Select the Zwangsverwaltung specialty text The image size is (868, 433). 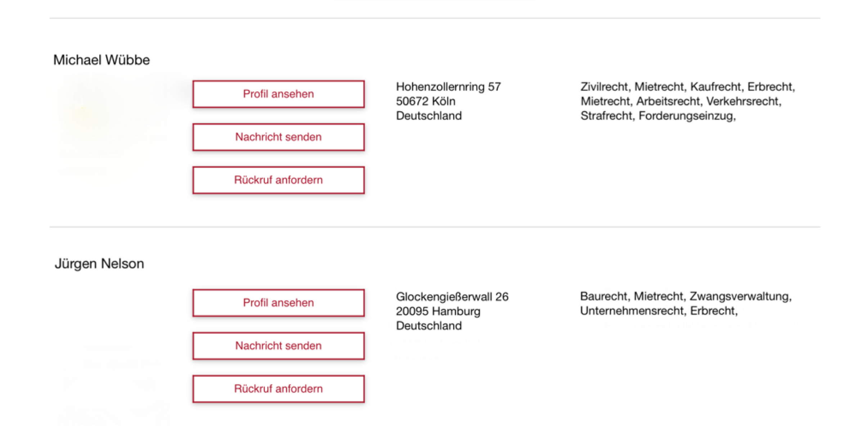coord(740,296)
